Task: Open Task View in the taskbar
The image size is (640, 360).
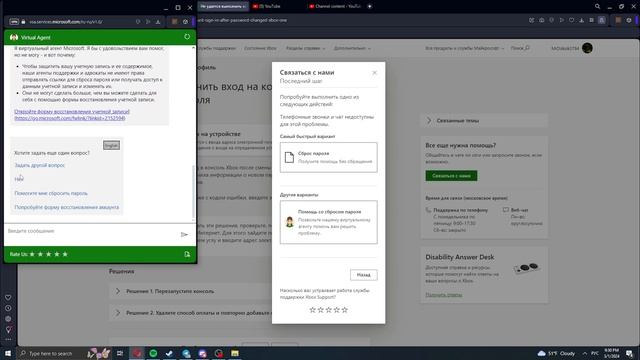Action: 120,353
